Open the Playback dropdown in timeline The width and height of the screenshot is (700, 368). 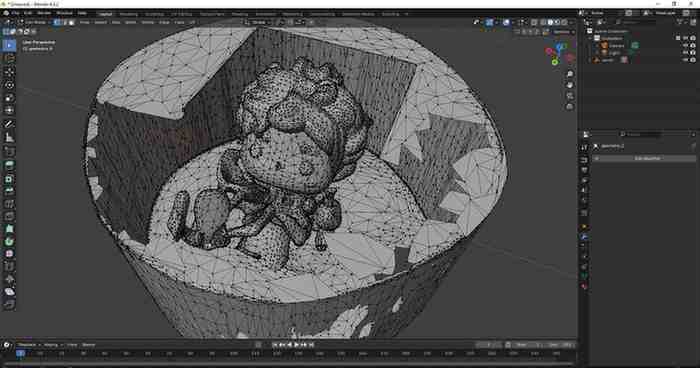point(29,345)
